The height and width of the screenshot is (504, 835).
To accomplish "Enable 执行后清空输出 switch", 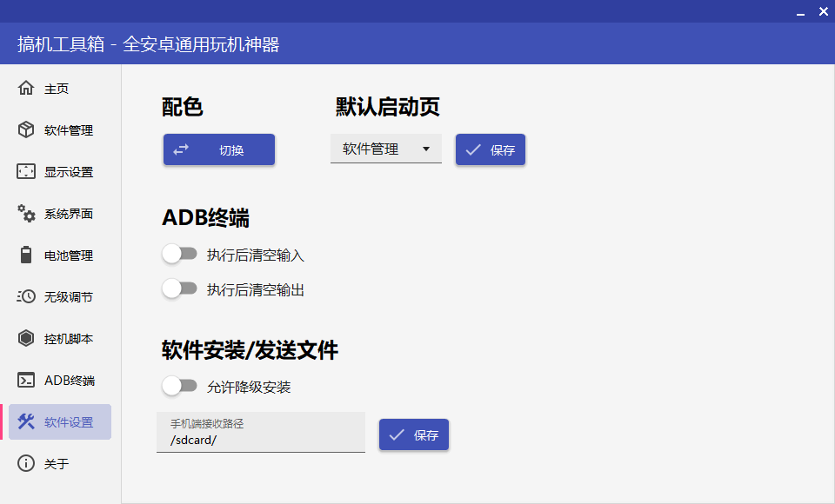I will point(179,288).
